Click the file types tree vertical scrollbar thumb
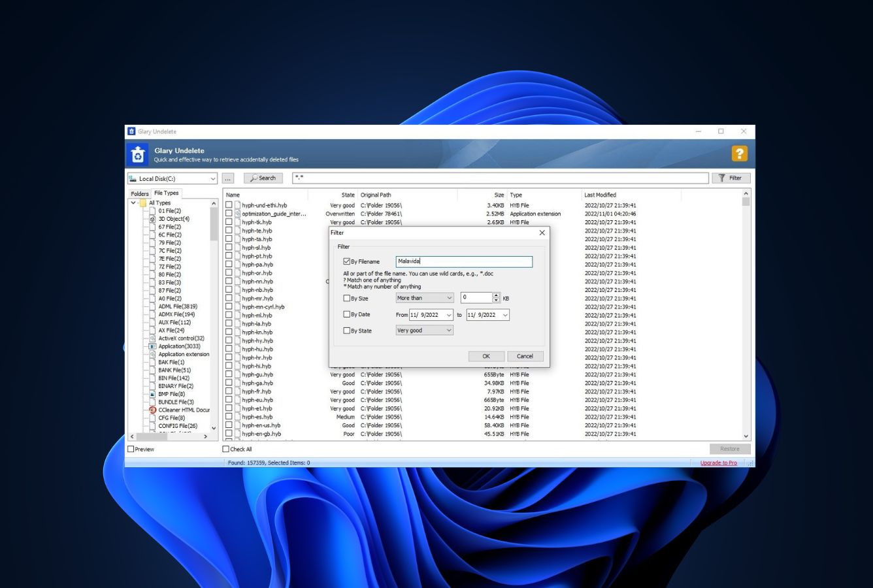 (214, 225)
